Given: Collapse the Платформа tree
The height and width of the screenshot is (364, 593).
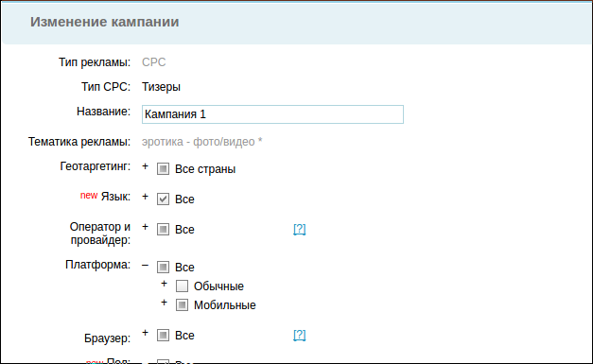Looking at the screenshot, I should point(145,265).
